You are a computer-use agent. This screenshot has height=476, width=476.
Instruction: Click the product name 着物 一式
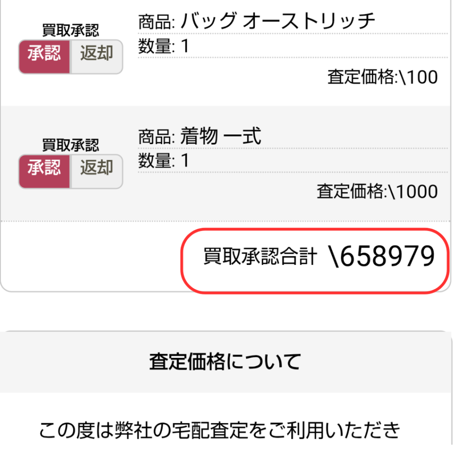click(221, 136)
